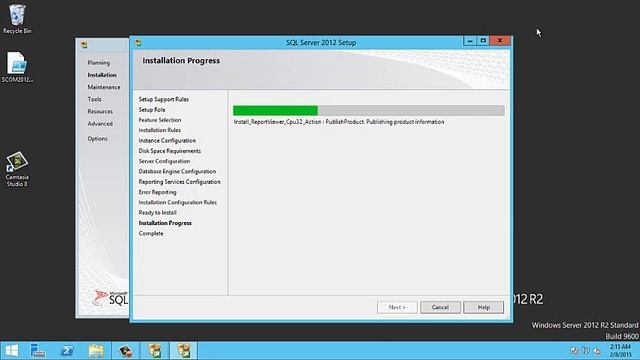This screenshot has height=360, width=640.
Task: Cancel the SQL Server installation
Action: (x=440, y=307)
